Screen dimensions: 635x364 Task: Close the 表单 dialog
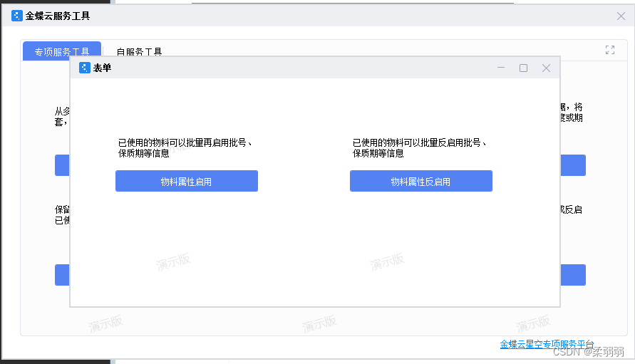(546, 68)
